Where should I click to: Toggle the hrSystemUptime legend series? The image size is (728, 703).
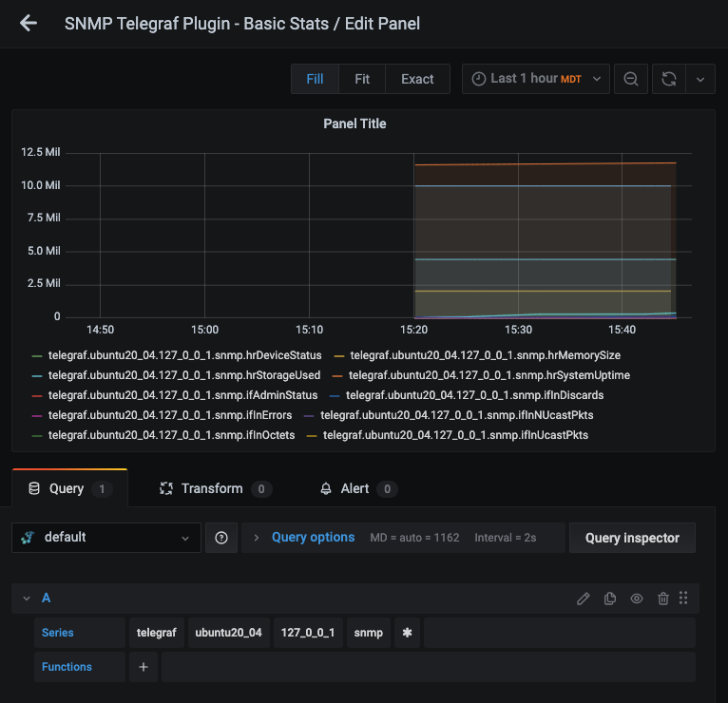pos(489,375)
